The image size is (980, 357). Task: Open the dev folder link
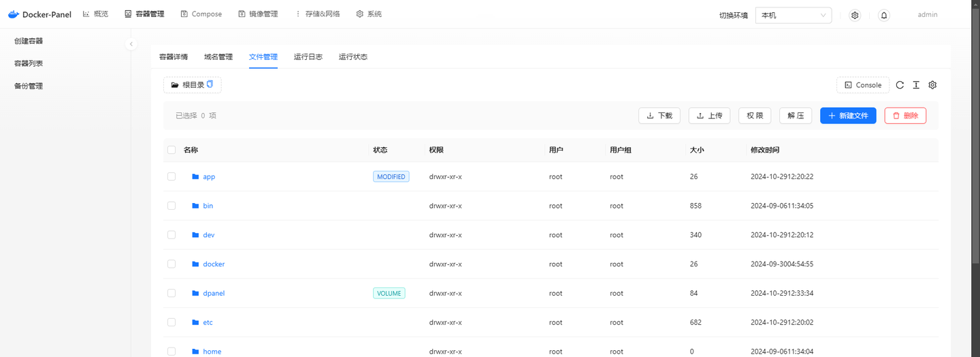click(x=209, y=235)
